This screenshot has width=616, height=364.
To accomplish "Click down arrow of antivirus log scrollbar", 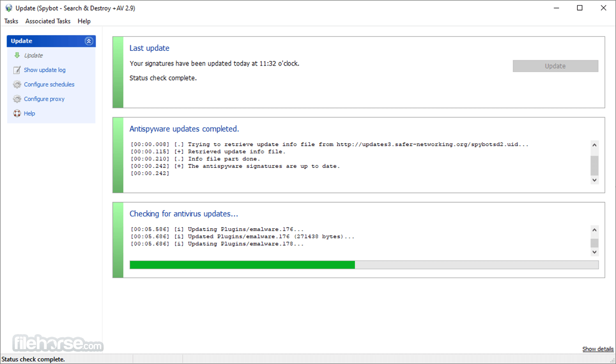I will pos(594,252).
